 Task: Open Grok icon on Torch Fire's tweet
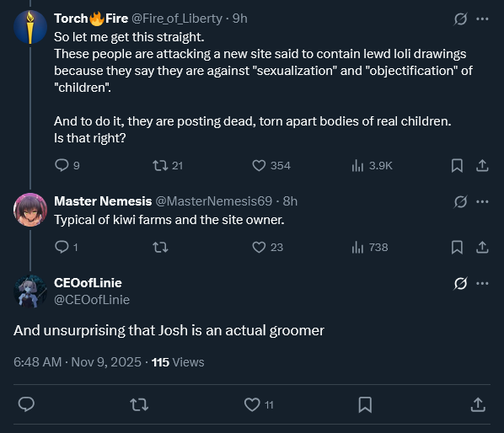click(x=460, y=19)
